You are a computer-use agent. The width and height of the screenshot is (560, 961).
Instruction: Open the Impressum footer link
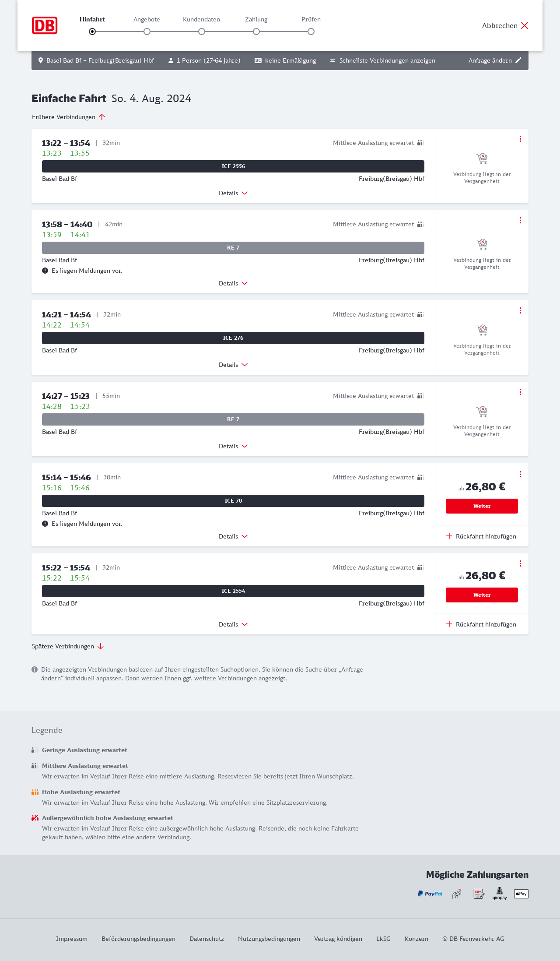[x=72, y=939]
